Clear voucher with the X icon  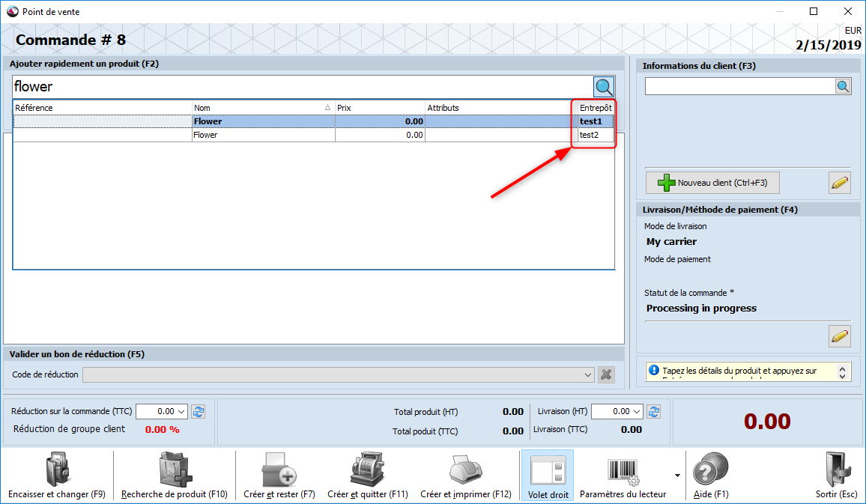click(x=607, y=374)
